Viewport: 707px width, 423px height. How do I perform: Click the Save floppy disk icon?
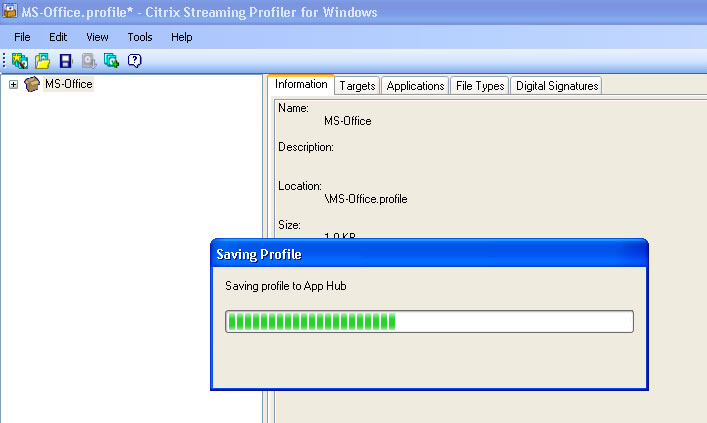pos(66,61)
